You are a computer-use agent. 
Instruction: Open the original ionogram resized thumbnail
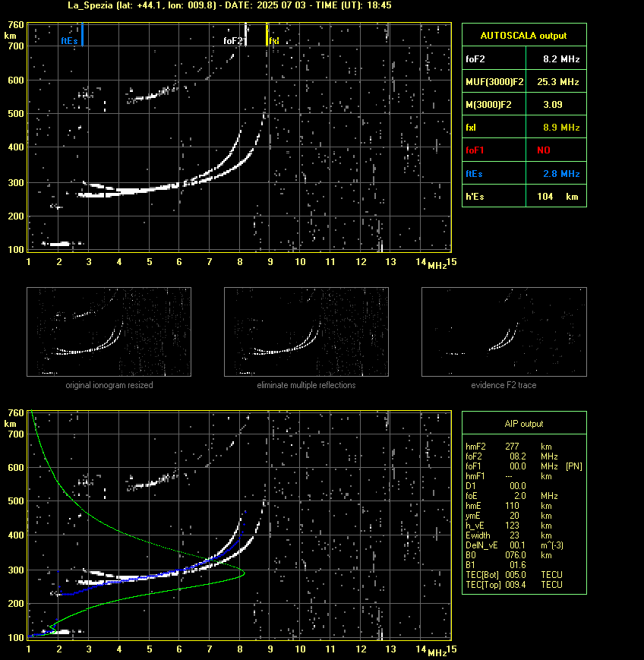tap(109, 332)
